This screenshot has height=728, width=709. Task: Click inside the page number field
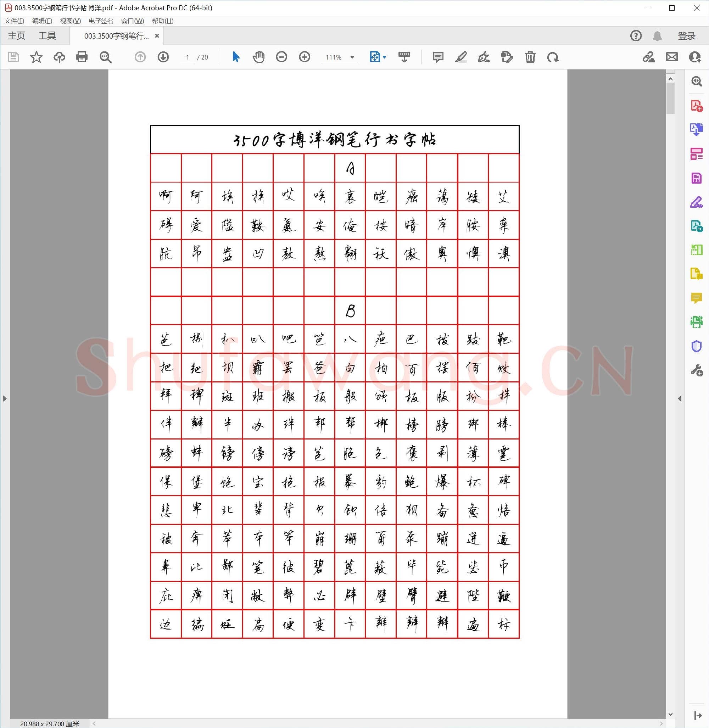click(187, 57)
